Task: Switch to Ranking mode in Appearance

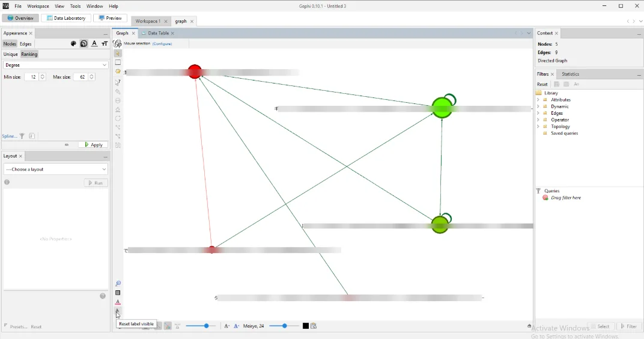Action: click(29, 54)
